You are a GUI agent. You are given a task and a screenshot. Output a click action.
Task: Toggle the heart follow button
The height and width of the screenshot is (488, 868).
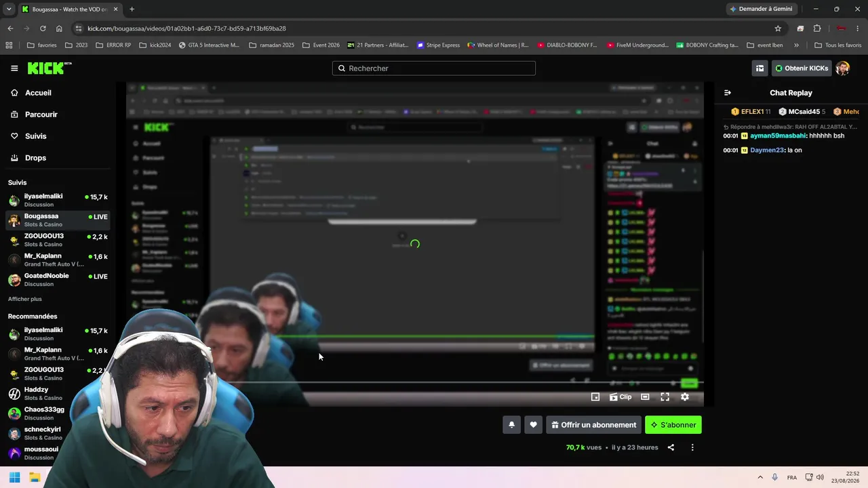click(x=533, y=425)
